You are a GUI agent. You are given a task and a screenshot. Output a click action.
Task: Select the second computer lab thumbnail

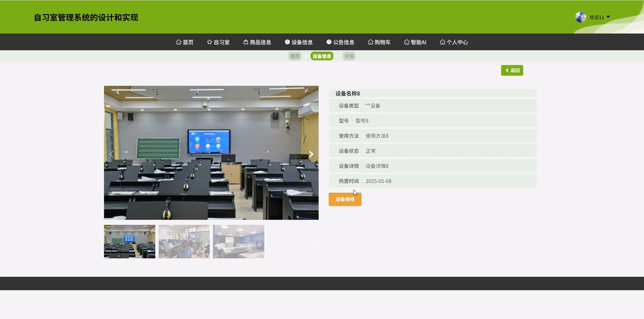(x=184, y=242)
